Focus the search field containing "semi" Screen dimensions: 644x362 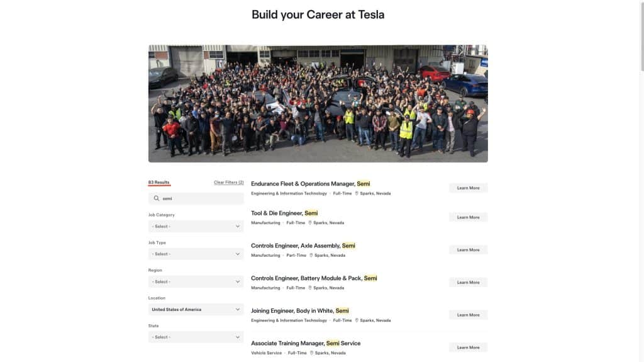pyautogui.click(x=200, y=198)
